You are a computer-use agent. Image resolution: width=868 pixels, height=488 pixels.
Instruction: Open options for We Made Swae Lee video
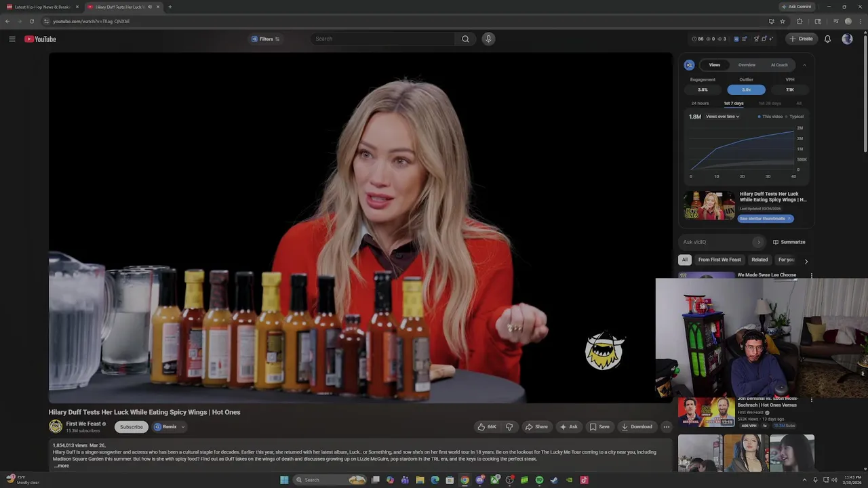tap(812, 275)
